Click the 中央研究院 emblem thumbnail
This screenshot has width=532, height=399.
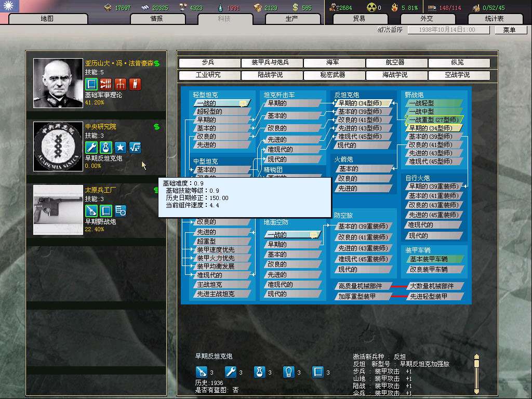(58, 147)
